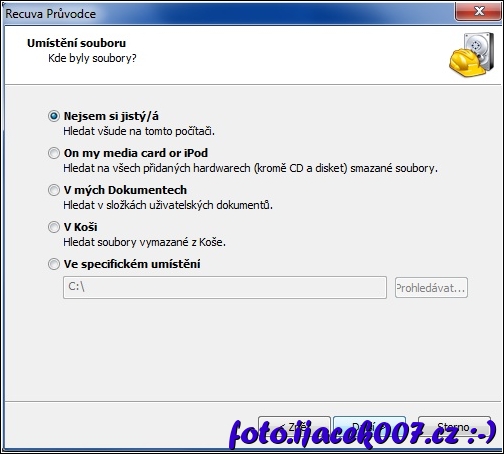
Task: Click the 'Prohledávat...' browse button
Action: pyautogui.click(x=431, y=288)
